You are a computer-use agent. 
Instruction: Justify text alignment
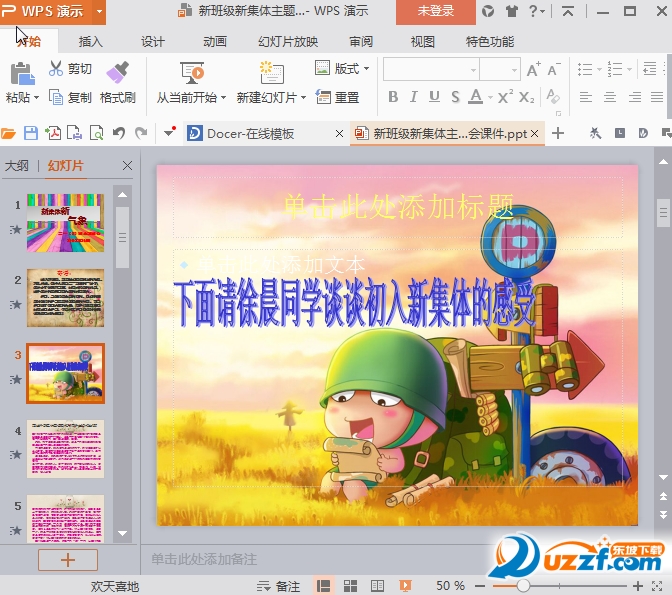click(x=657, y=97)
